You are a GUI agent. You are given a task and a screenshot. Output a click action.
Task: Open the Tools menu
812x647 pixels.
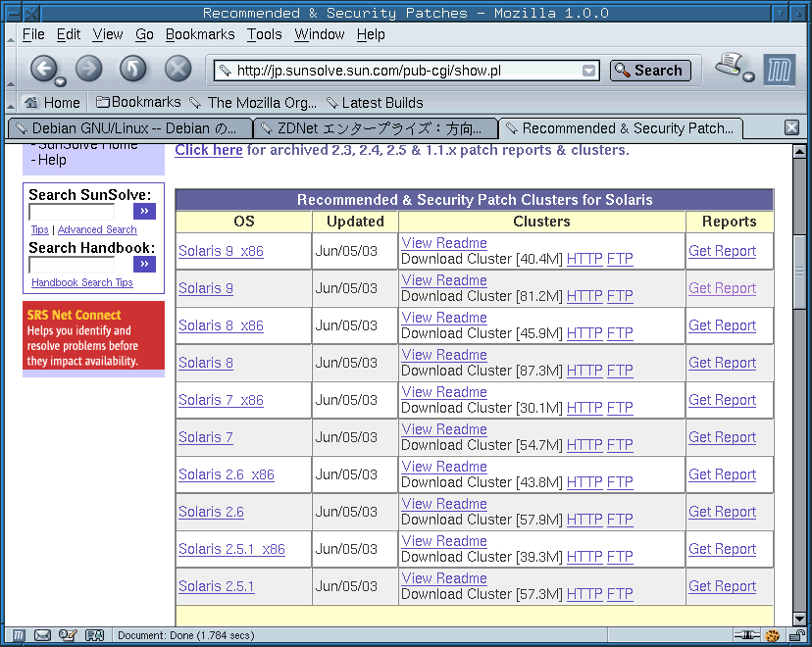tap(264, 34)
